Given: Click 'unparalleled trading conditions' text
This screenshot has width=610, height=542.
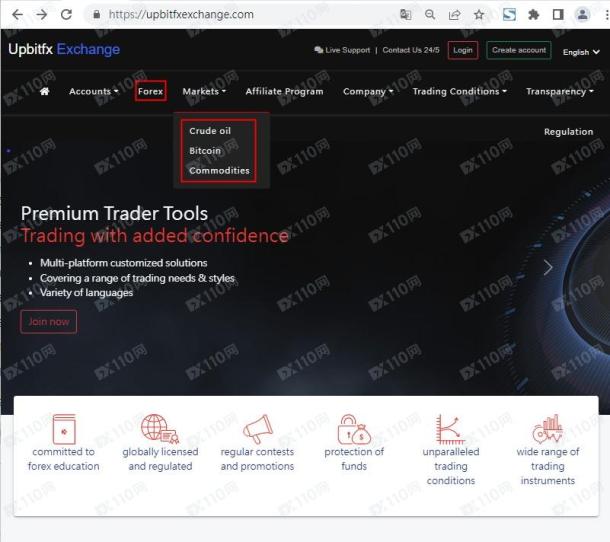Looking at the screenshot, I should click(451, 466).
